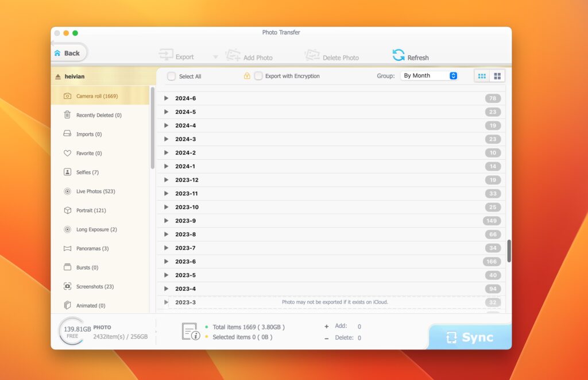Open the Group By Month dropdown

429,75
